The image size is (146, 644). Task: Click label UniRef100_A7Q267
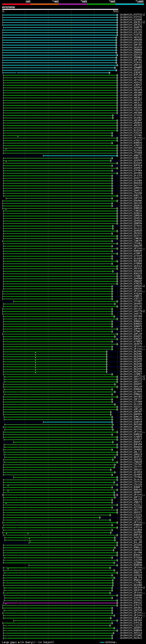click(x=131, y=517)
